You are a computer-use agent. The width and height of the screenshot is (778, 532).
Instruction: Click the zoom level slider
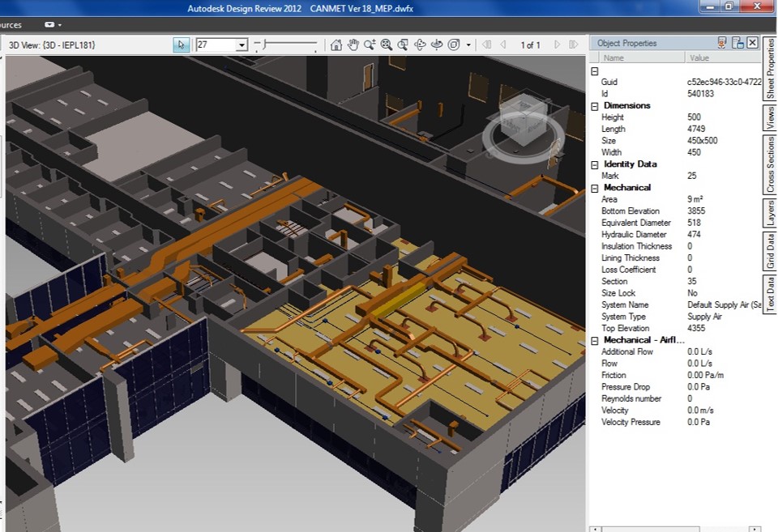[x=264, y=45]
